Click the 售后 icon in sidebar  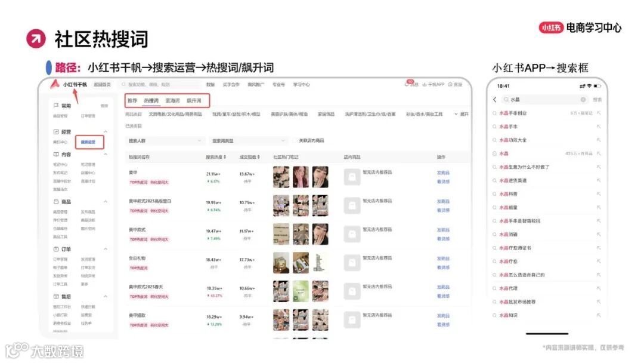pyautogui.click(x=56, y=296)
